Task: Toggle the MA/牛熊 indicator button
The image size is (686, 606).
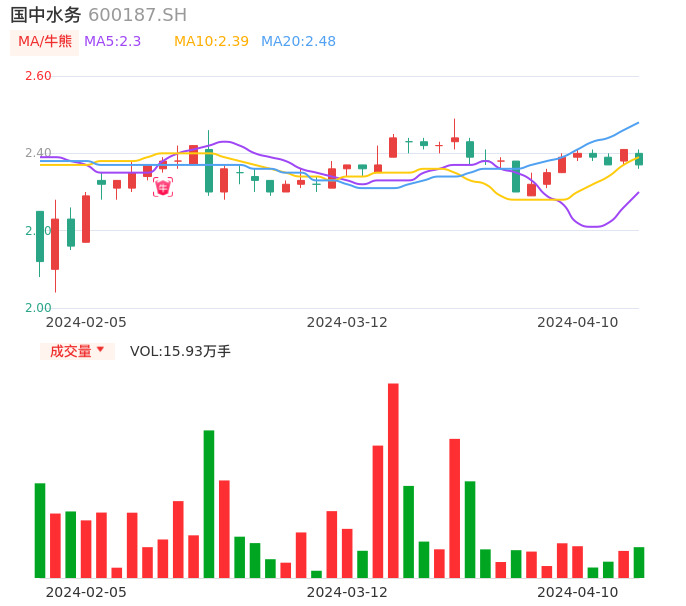Action: 45,42
